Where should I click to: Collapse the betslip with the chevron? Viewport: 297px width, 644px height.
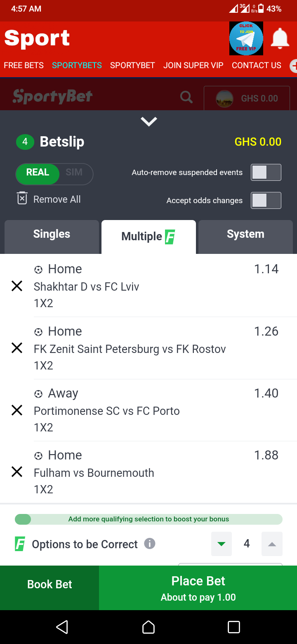148,121
